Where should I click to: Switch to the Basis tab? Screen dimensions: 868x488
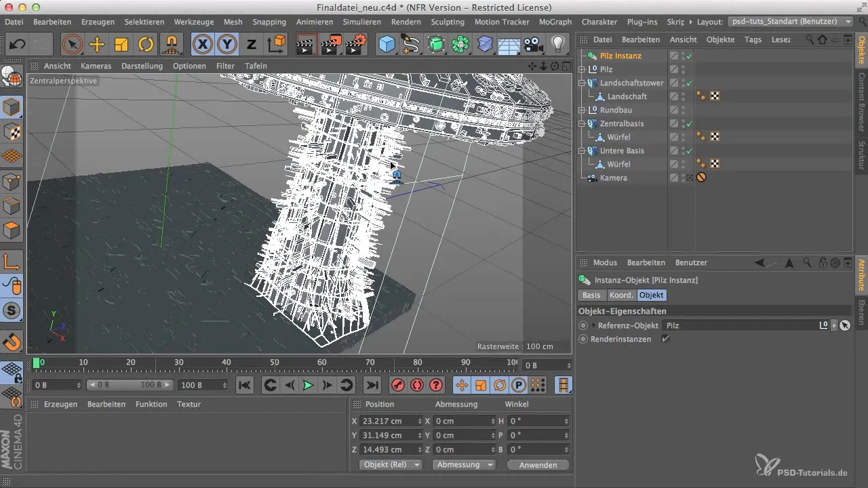pyautogui.click(x=591, y=296)
